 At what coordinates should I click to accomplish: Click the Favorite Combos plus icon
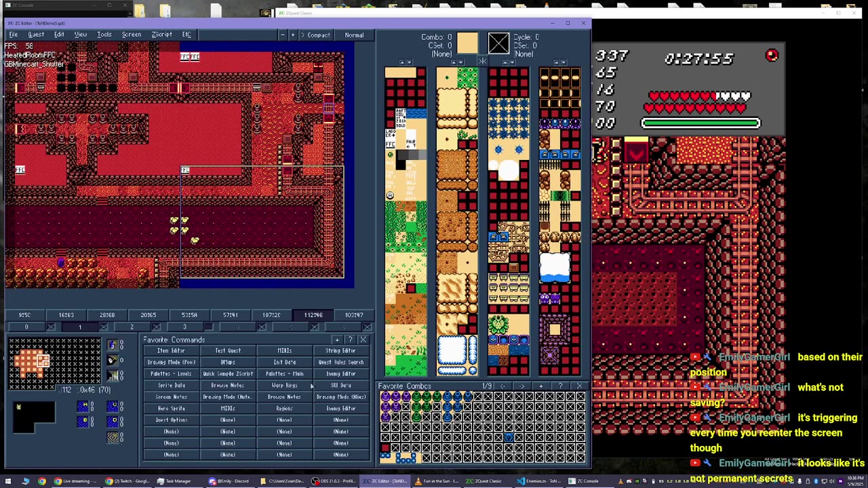(x=540, y=386)
